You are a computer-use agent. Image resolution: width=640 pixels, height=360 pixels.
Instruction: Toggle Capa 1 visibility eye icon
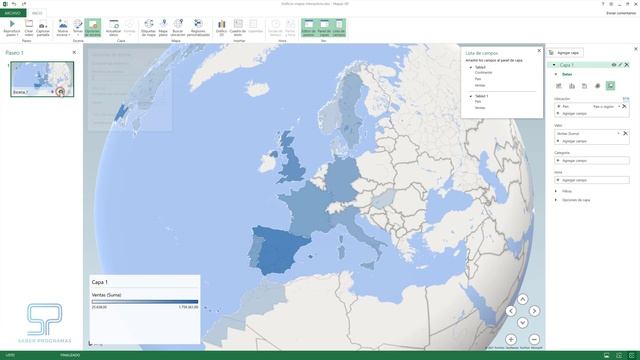click(613, 65)
